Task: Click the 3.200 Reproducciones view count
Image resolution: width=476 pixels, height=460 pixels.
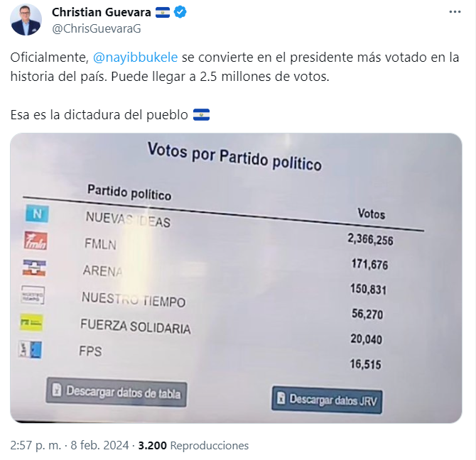Action: click(x=193, y=445)
